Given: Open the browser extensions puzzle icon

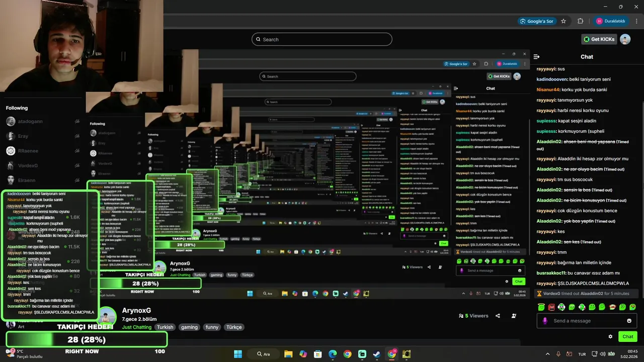Looking at the screenshot, I should pyautogui.click(x=580, y=21).
